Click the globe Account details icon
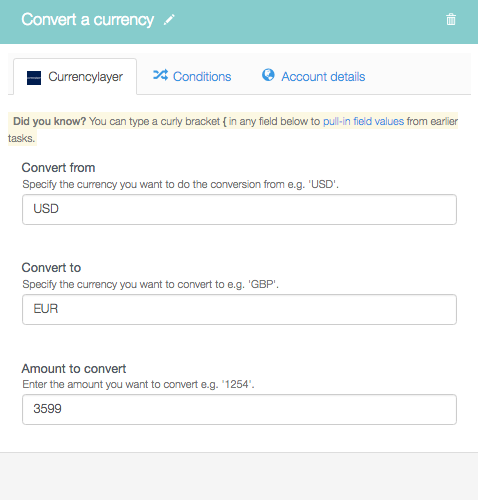The width and height of the screenshot is (478, 500). 268,75
